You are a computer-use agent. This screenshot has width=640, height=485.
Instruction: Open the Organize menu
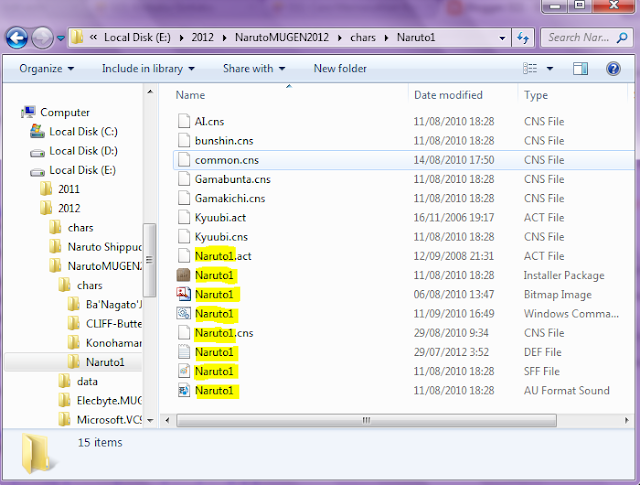[47, 69]
